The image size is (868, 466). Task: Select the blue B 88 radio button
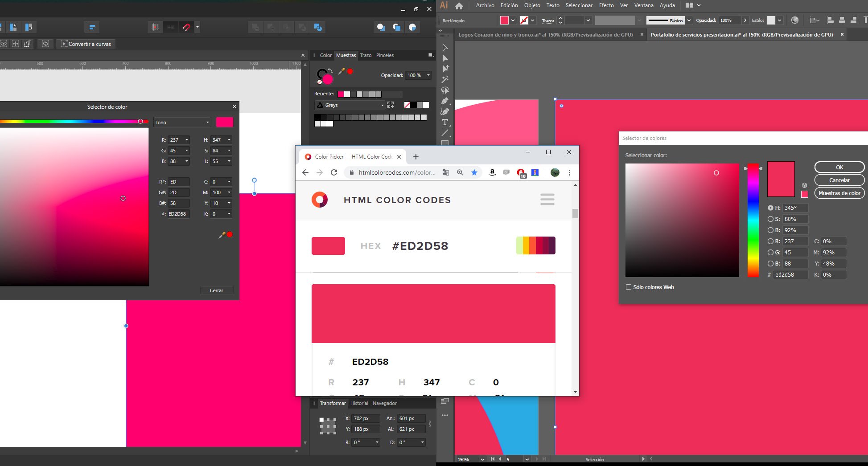tap(770, 264)
